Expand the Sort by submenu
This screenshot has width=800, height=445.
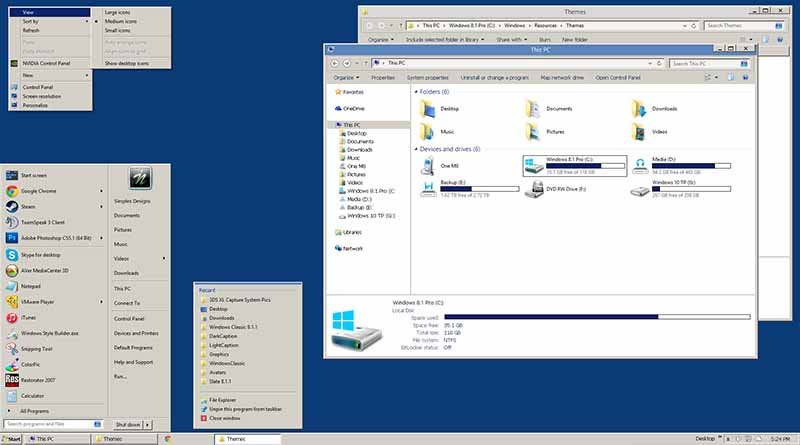(32, 21)
